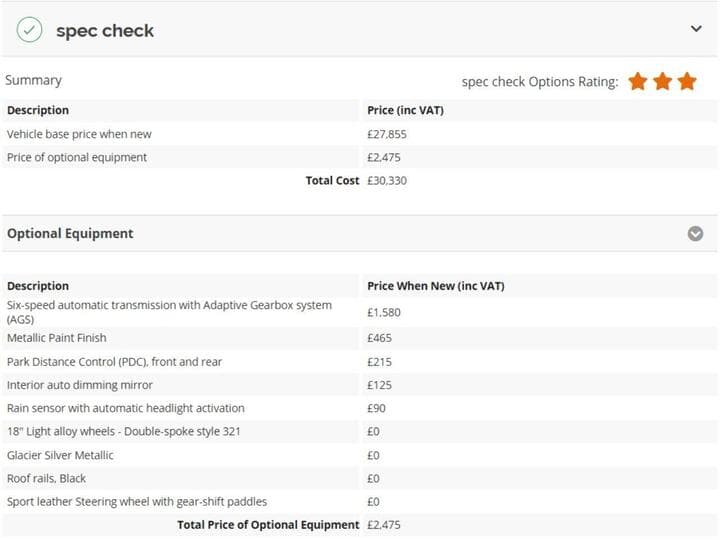Viewport: 720px width, 540px height.
Task: Click Rain sensor with automatic headlight activation
Action: pos(126,408)
